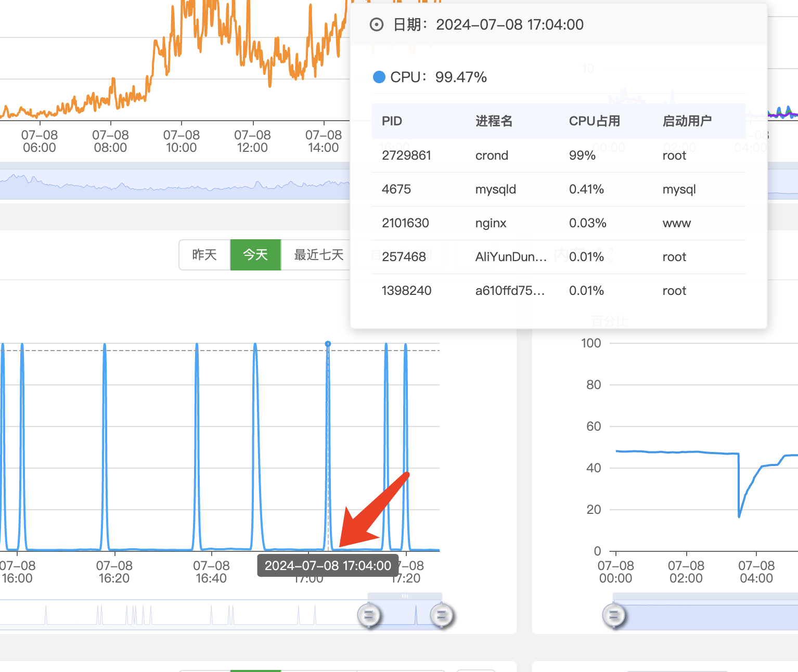Click the CPU: 99.47% label
The height and width of the screenshot is (672, 798).
pyautogui.click(x=439, y=77)
